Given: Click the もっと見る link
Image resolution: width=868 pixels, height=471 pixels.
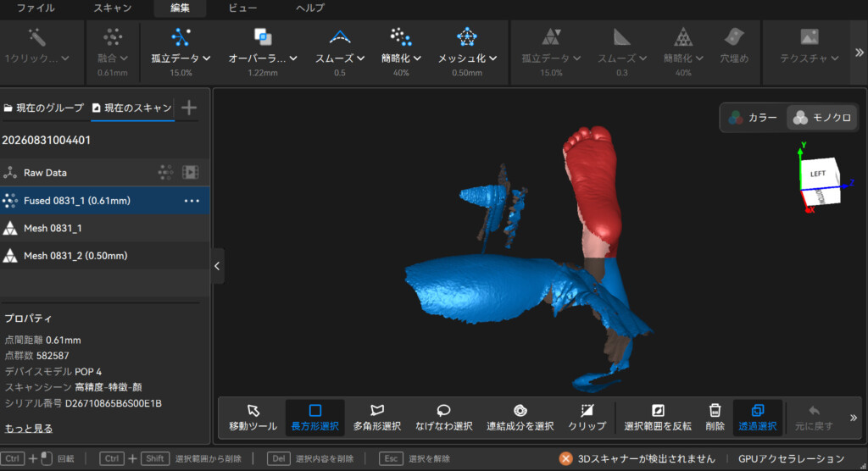Looking at the screenshot, I should pos(29,429).
